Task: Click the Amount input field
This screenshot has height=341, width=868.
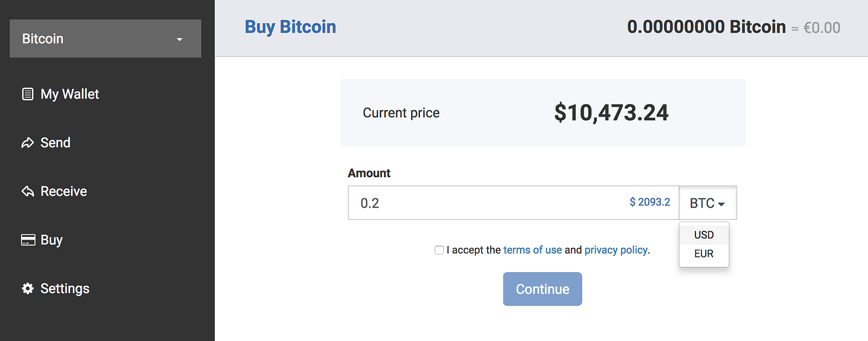Action: point(488,203)
